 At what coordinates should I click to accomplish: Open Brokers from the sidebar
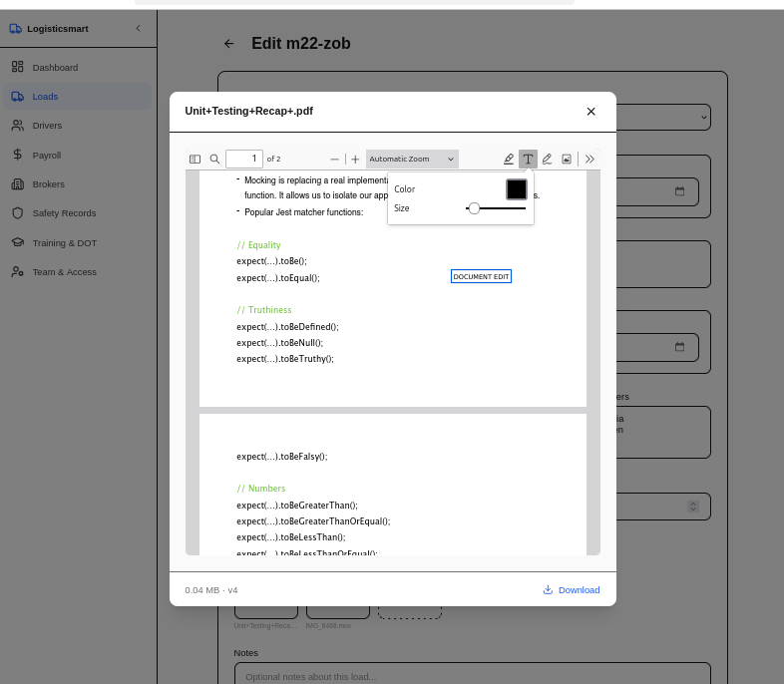78,183
